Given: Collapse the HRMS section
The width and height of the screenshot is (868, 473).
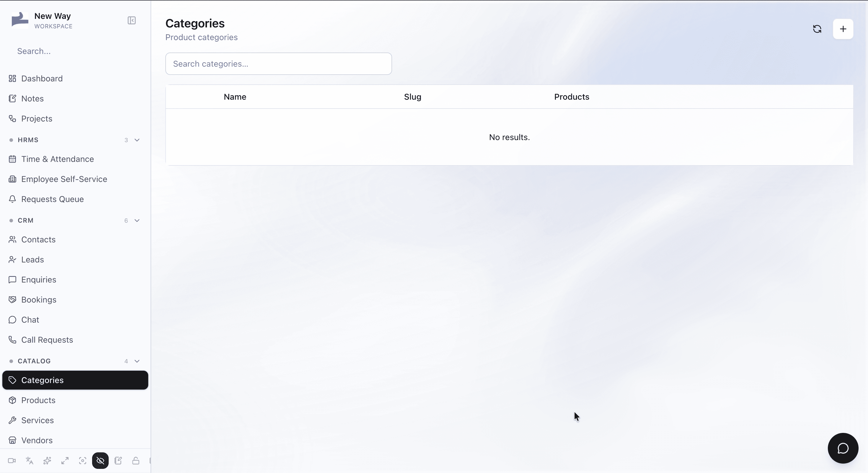Looking at the screenshot, I should coord(137,140).
